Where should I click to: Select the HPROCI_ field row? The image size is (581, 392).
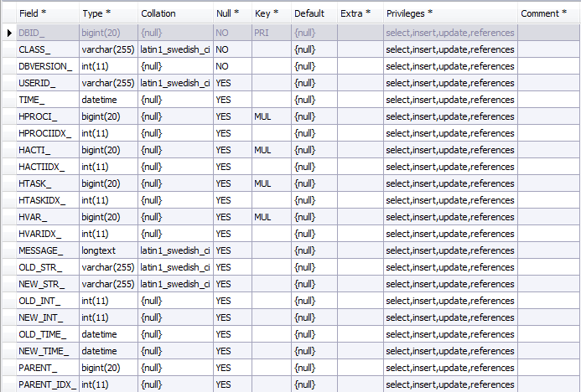[290, 116]
